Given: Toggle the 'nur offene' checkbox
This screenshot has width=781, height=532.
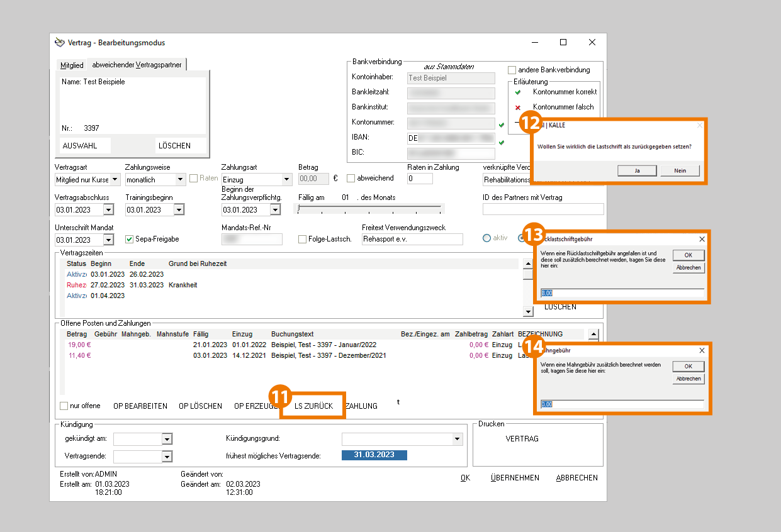Looking at the screenshot, I should (64, 406).
